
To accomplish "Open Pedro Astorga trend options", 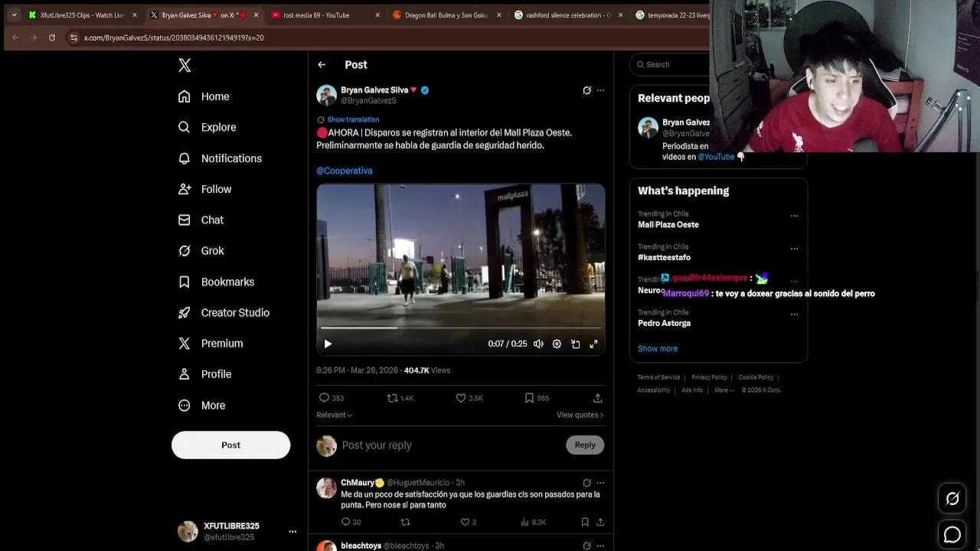I will (794, 315).
